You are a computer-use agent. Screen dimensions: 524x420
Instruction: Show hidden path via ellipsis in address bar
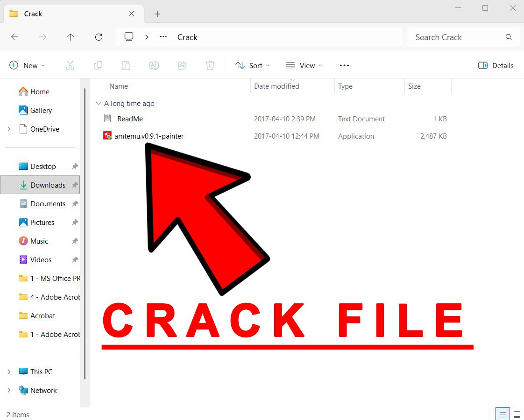pyautogui.click(x=163, y=37)
